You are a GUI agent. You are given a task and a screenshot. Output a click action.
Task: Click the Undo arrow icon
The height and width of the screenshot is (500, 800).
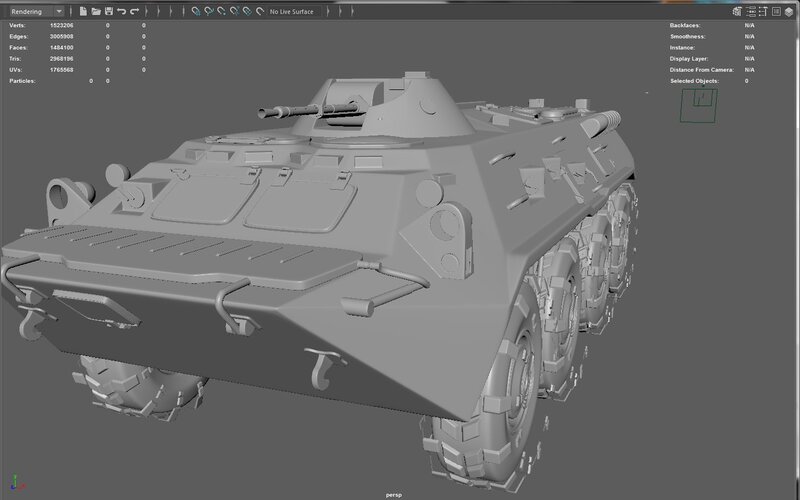click(x=121, y=11)
